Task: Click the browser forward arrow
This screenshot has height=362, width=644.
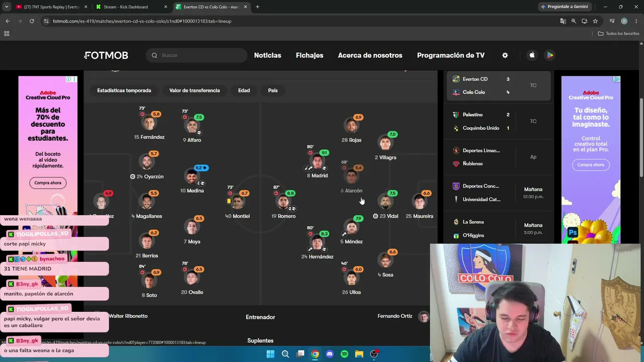Action: coord(20,21)
